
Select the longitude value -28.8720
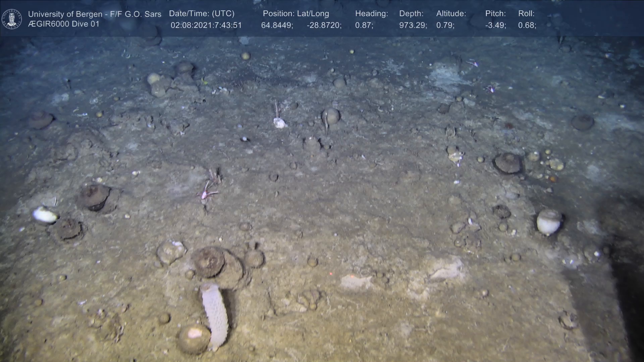click(x=324, y=25)
